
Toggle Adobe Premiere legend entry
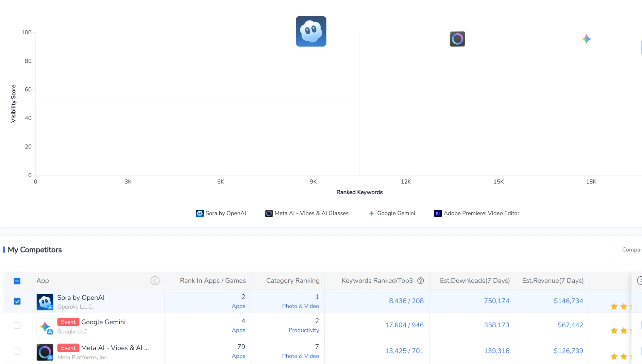(477, 213)
